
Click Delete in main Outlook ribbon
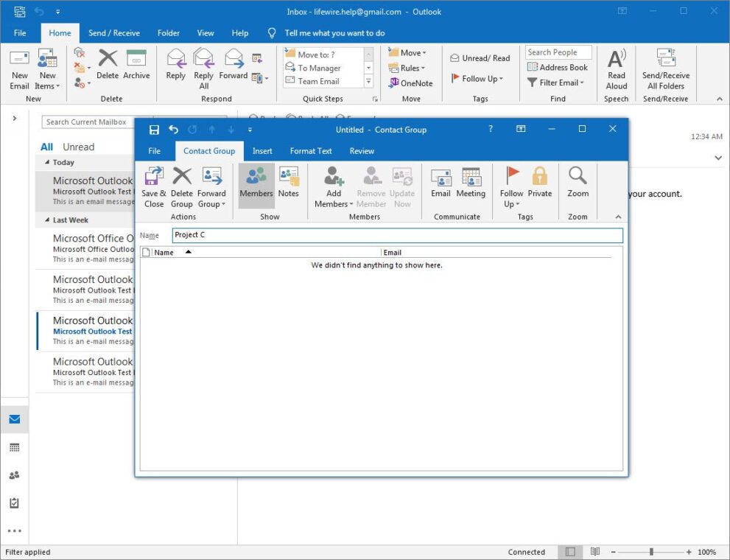[108, 65]
